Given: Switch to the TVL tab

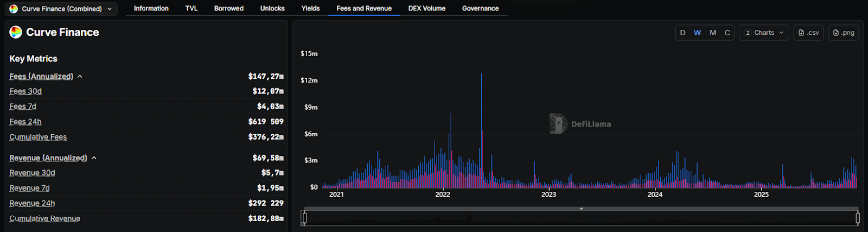Looking at the screenshot, I should [x=192, y=8].
